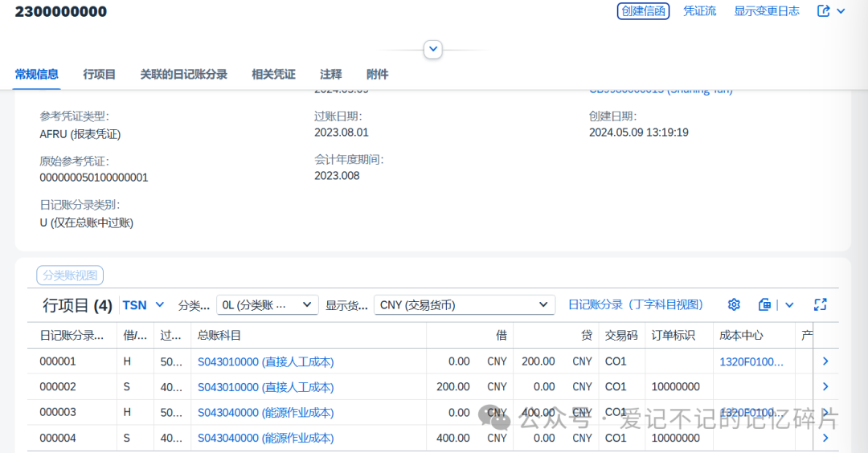Click U (仅在总账中过账) value
Viewport: 868px width, 453px height.
pos(86,222)
